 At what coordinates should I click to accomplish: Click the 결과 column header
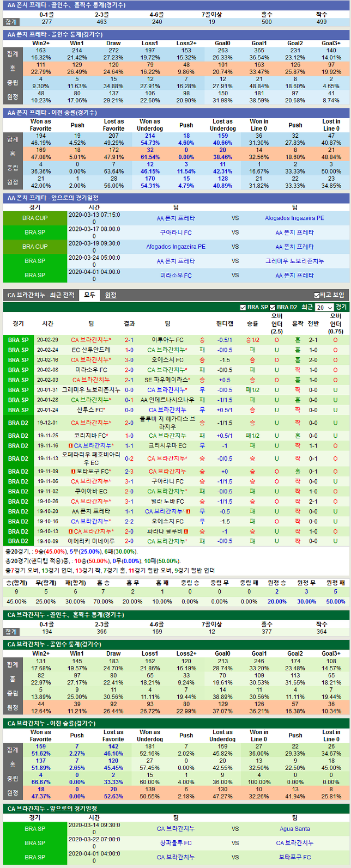point(129,323)
